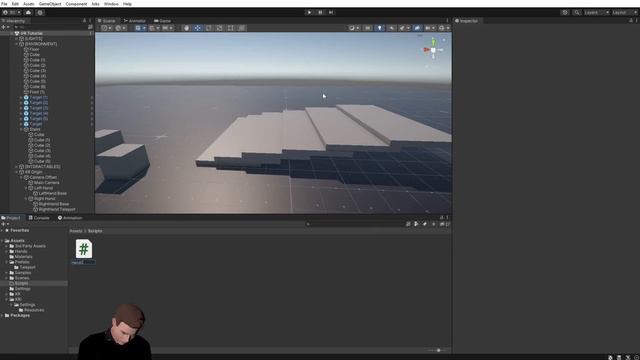Open the account icon in top toolbar
The image size is (640, 360).
[6, 12]
